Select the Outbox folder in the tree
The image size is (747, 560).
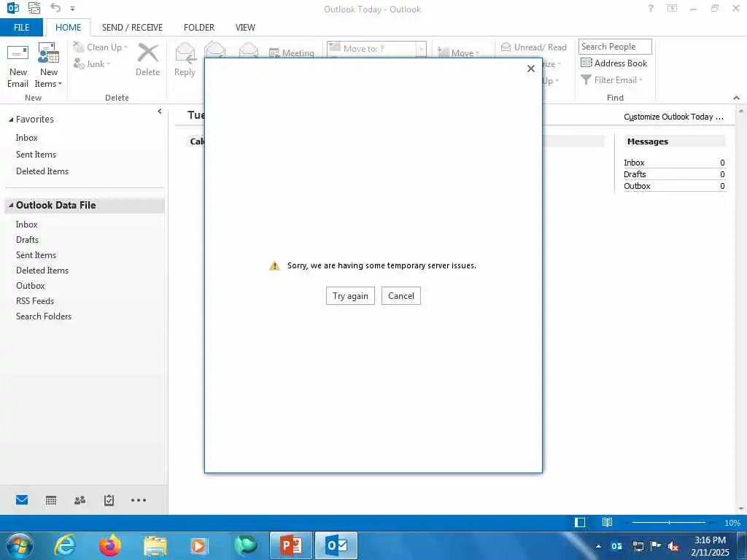point(31,286)
